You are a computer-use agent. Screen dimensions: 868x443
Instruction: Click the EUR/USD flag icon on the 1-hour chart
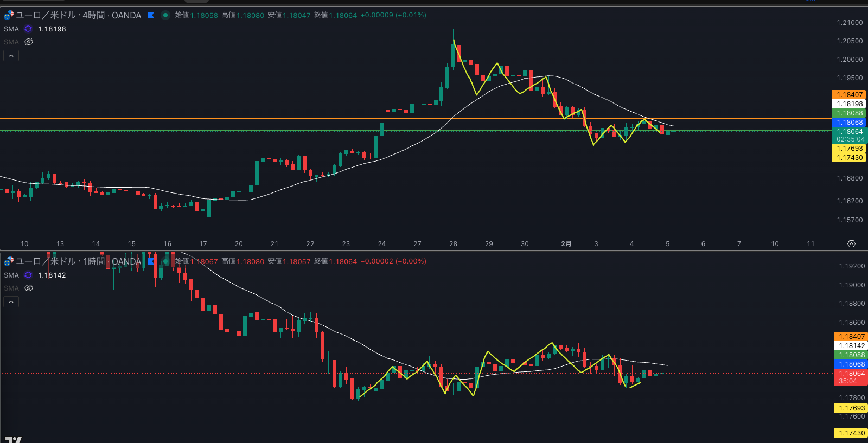pyautogui.click(x=9, y=261)
